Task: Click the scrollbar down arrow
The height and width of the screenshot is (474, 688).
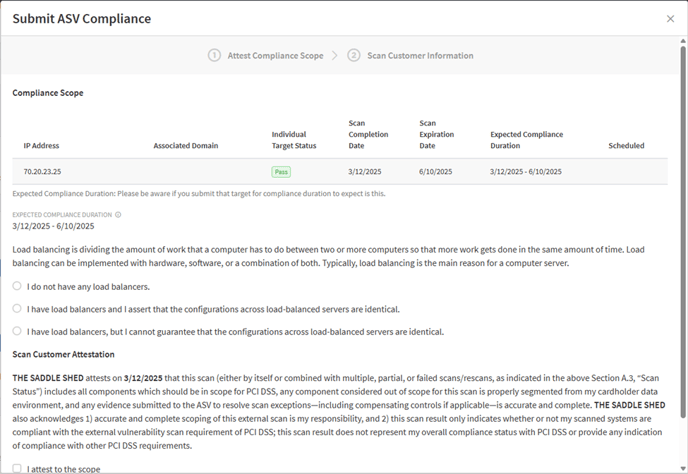Action: [x=683, y=468]
